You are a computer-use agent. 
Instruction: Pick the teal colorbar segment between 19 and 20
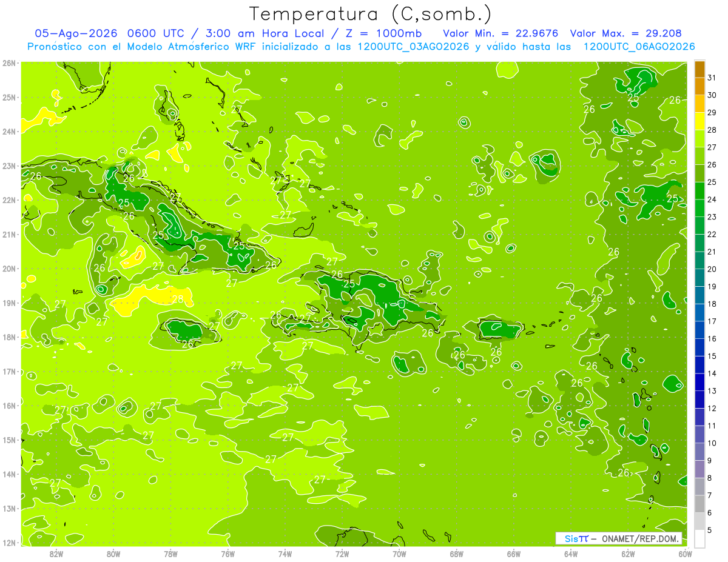point(699,278)
